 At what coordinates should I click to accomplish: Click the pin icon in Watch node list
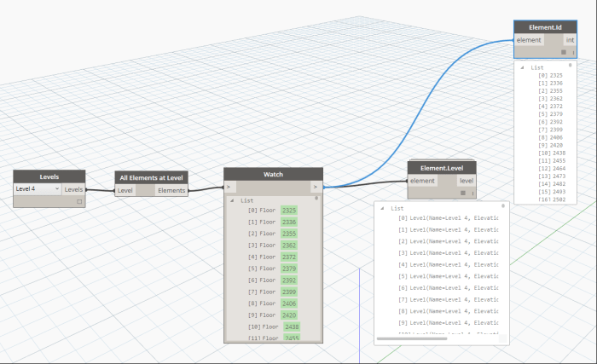(316, 199)
